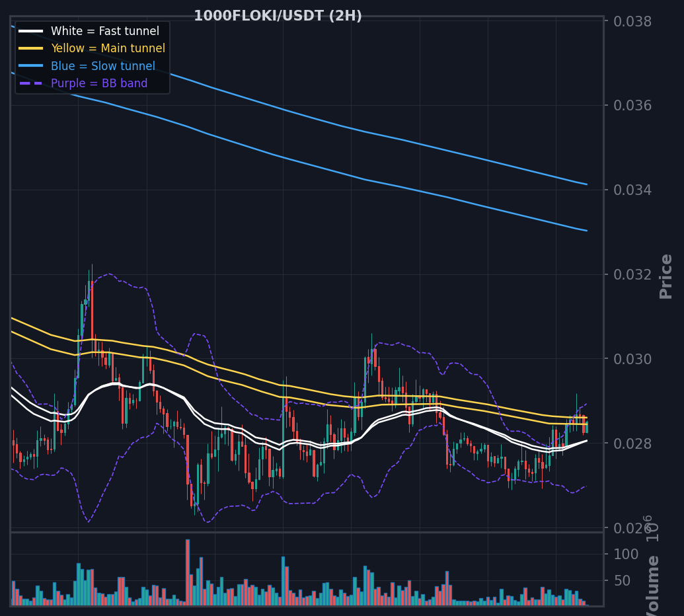Viewport: 684px width, 616px height.
Task: Click the blue line swatch in legend
Action: coord(31,66)
